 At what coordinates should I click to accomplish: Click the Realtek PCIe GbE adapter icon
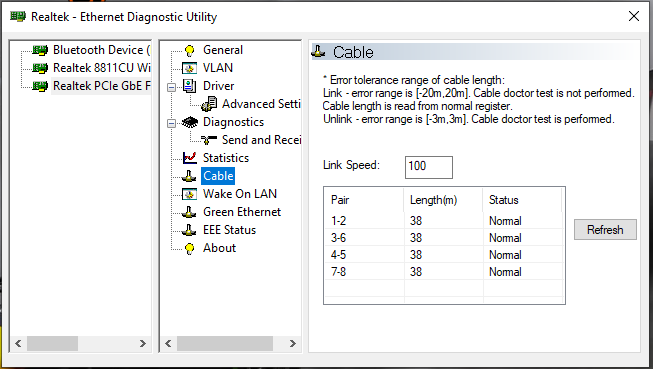[40, 86]
